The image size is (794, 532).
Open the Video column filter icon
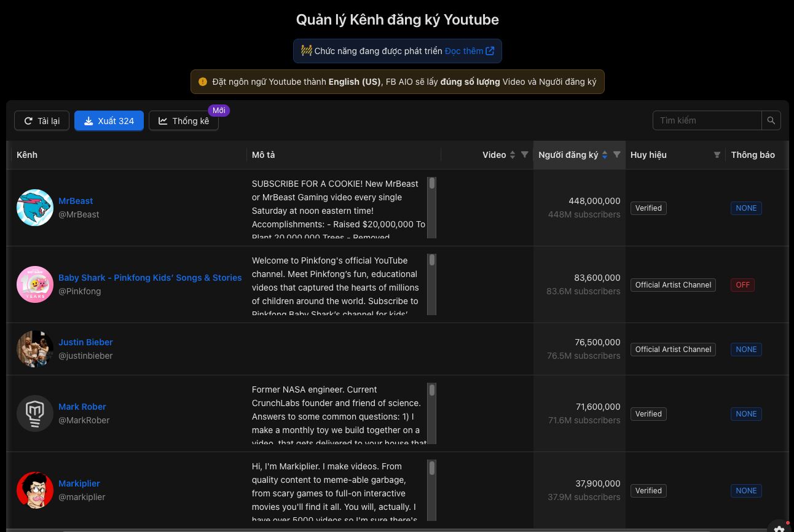(525, 155)
